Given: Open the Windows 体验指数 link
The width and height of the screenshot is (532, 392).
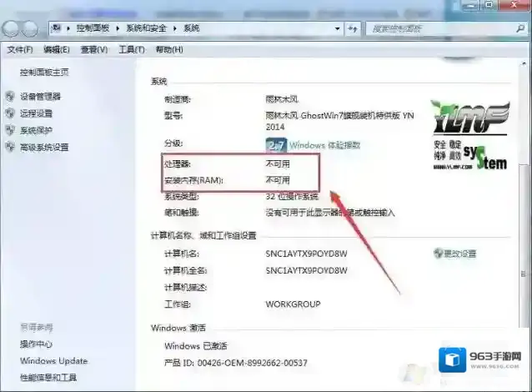Looking at the screenshot, I should pyautogui.click(x=324, y=146).
